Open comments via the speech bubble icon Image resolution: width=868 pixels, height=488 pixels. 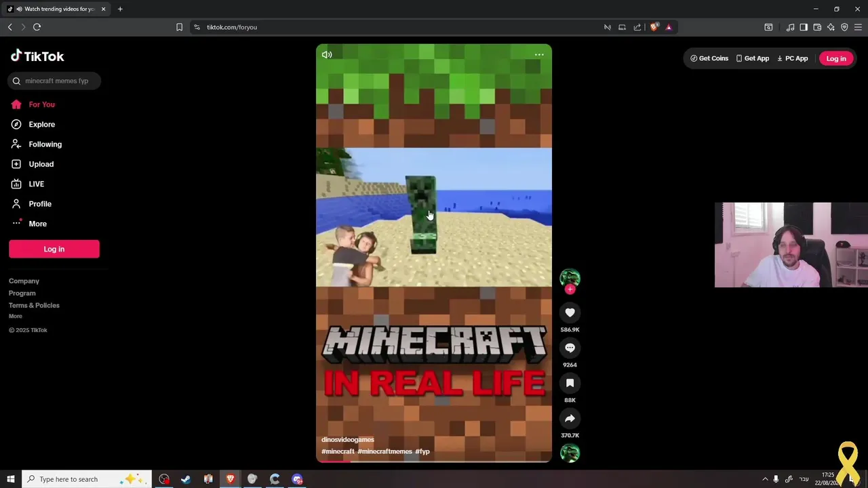click(570, 348)
